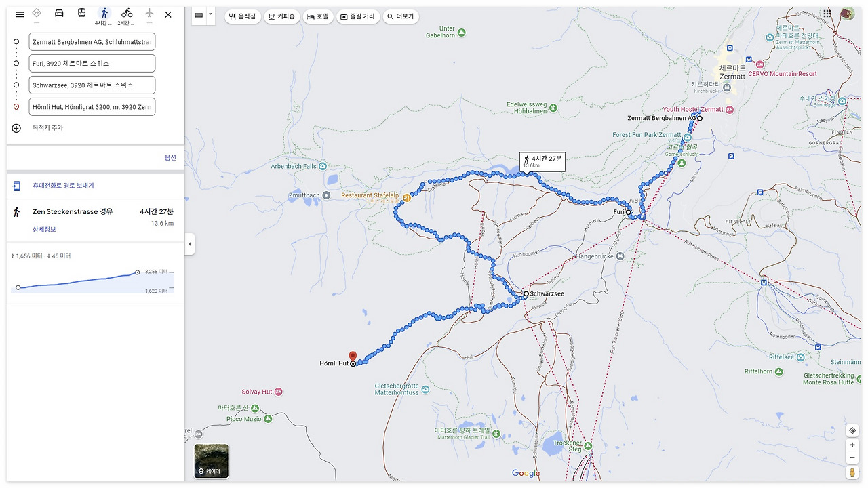Edit the Hörnli Hut destination field
The width and height of the screenshot is (868, 488).
(x=92, y=106)
